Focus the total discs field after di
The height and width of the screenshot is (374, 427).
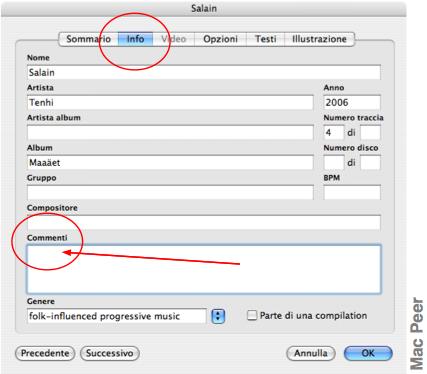370,162
